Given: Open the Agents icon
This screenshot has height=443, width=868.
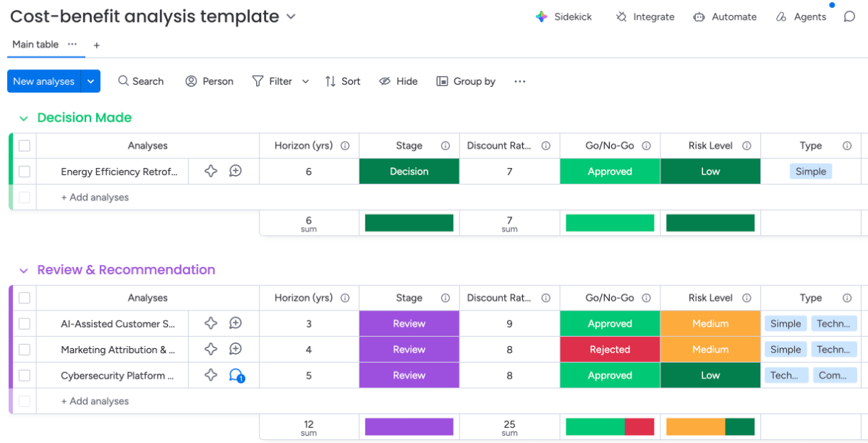Looking at the screenshot, I should pyautogui.click(x=781, y=17).
